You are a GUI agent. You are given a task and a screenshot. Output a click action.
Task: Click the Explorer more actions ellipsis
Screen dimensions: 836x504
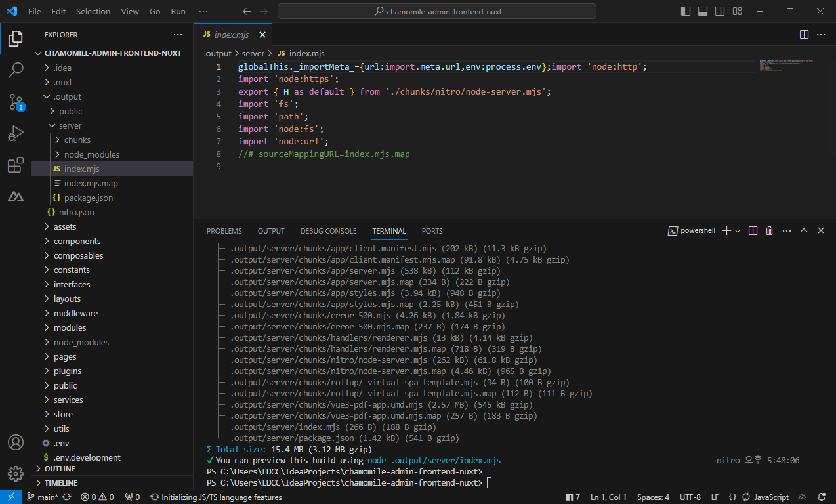pyautogui.click(x=178, y=35)
